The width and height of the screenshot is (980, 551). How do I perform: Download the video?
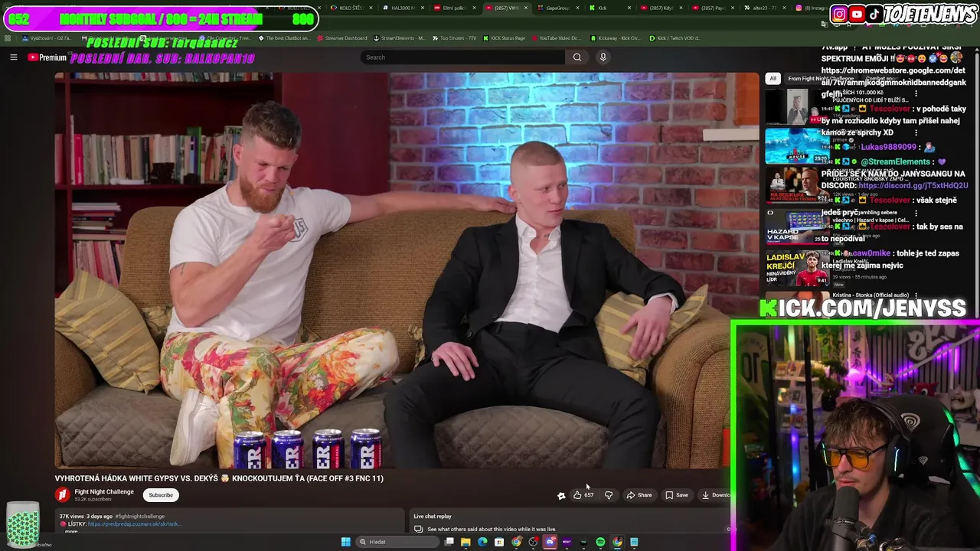[x=716, y=495]
